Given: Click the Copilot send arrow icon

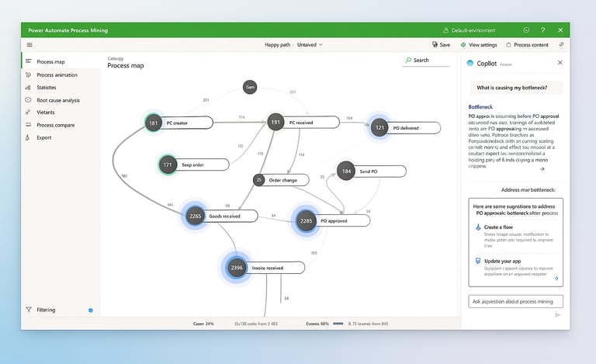Looking at the screenshot, I should point(558,315).
